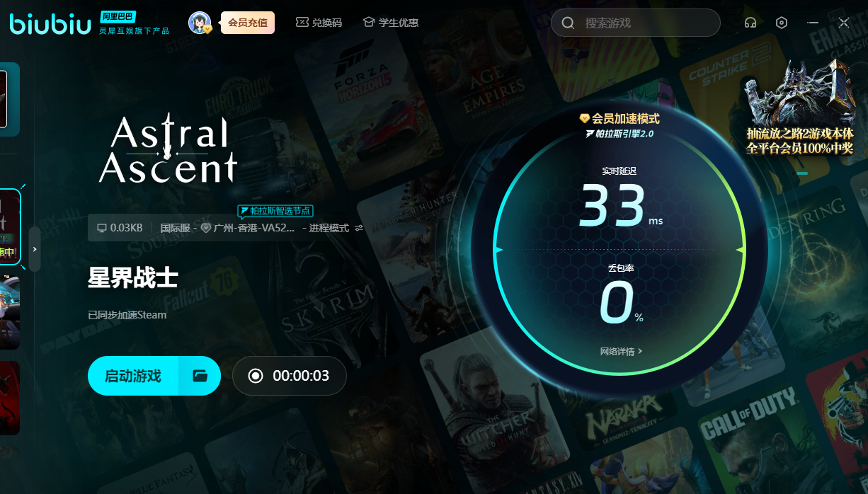868x494 pixels.
Task: Open 兑换码 redeem code menu
Action: click(x=319, y=23)
